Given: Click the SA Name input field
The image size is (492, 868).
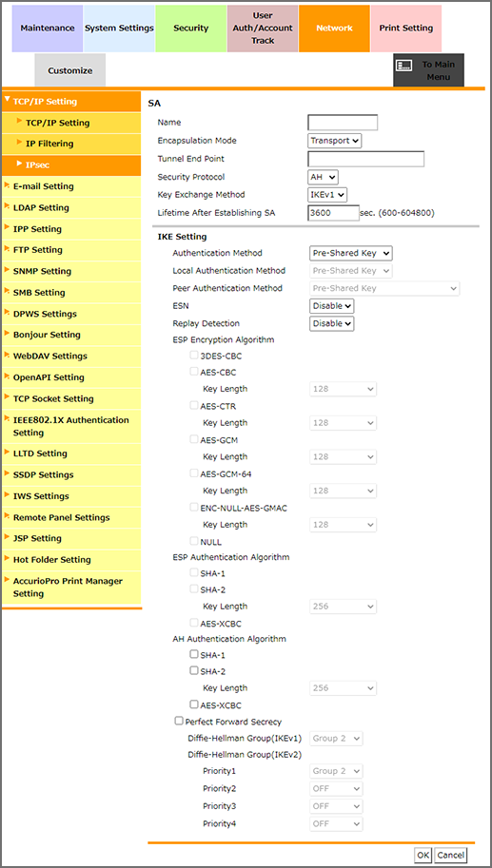Looking at the screenshot, I should click(343, 123).
